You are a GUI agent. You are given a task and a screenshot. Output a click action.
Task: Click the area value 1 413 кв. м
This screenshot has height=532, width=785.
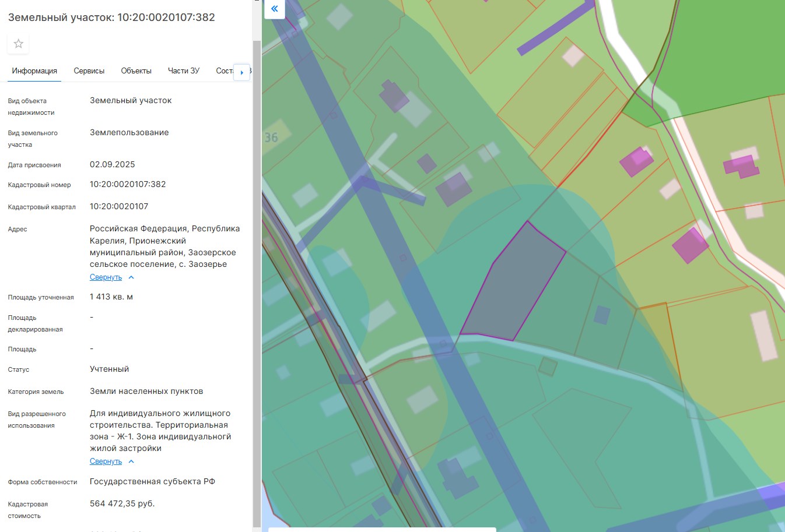tap(111, 297)
